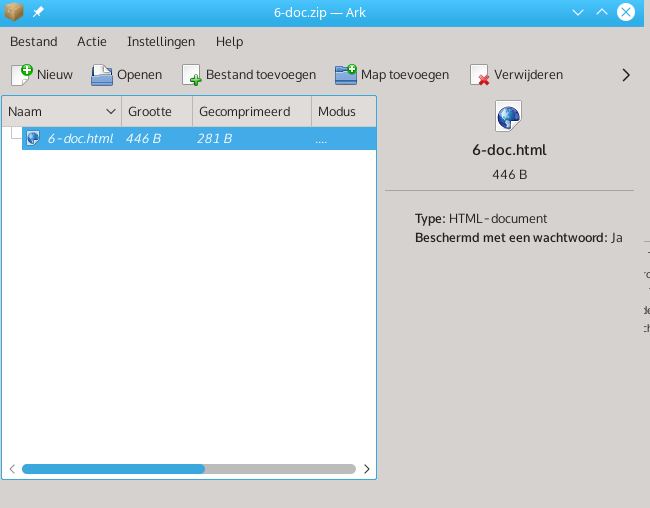Close the Ark window
Image resolution: width=650 pixels, height=508 pixels.
pos(626,12)
